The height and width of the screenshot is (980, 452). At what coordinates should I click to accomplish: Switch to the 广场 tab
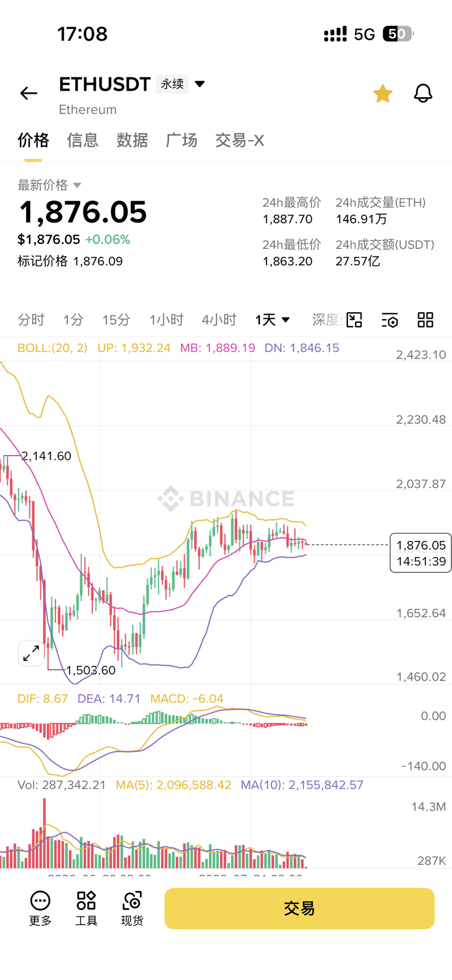[x=181, y=140]
